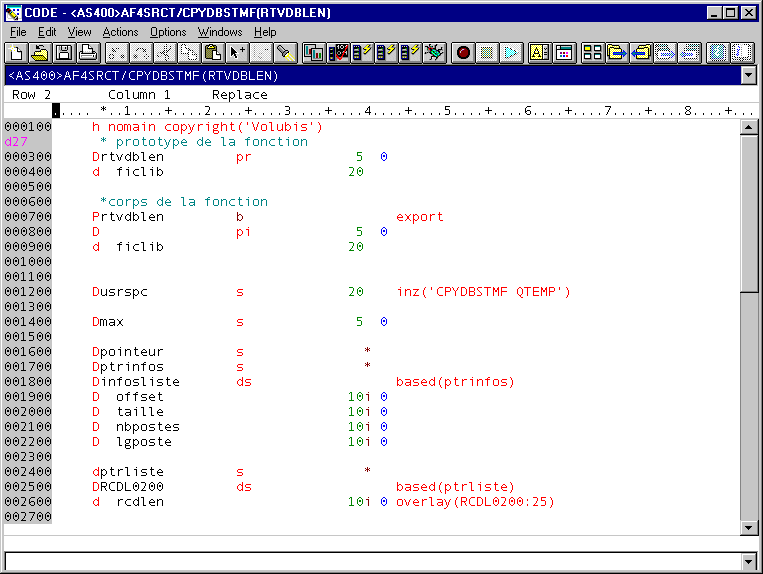Click the Print toolbar icon

point(88,53)
